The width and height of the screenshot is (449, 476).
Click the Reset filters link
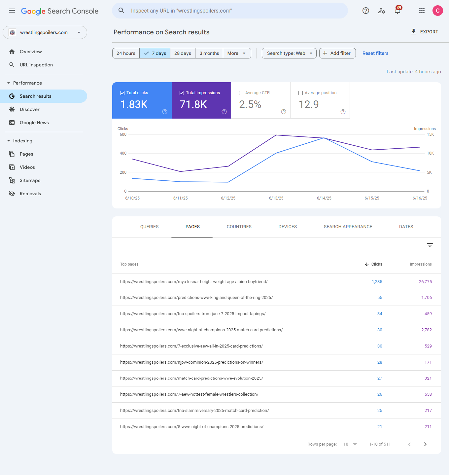[375, 53]
